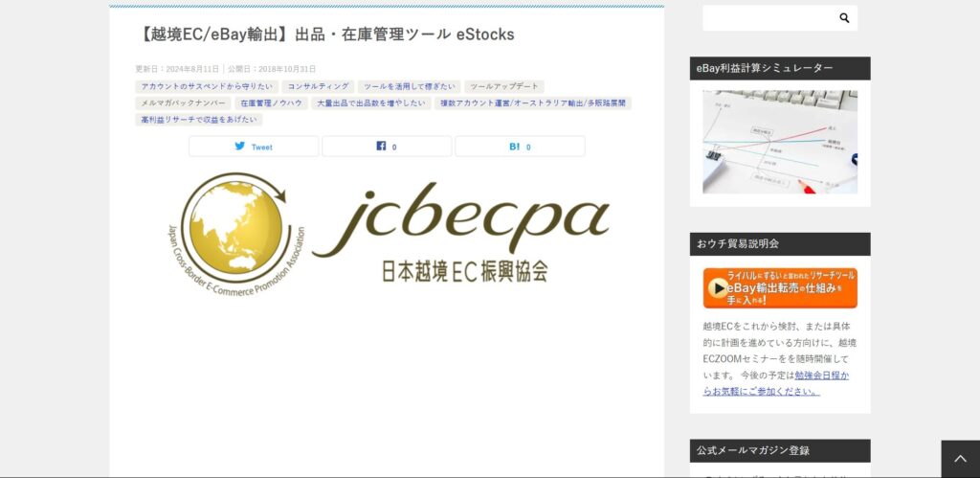The height and width of the screenshot is (478, 980).
Task: Select the 大量出品で出品数を増やしたい tag
Action: point(370,103)
